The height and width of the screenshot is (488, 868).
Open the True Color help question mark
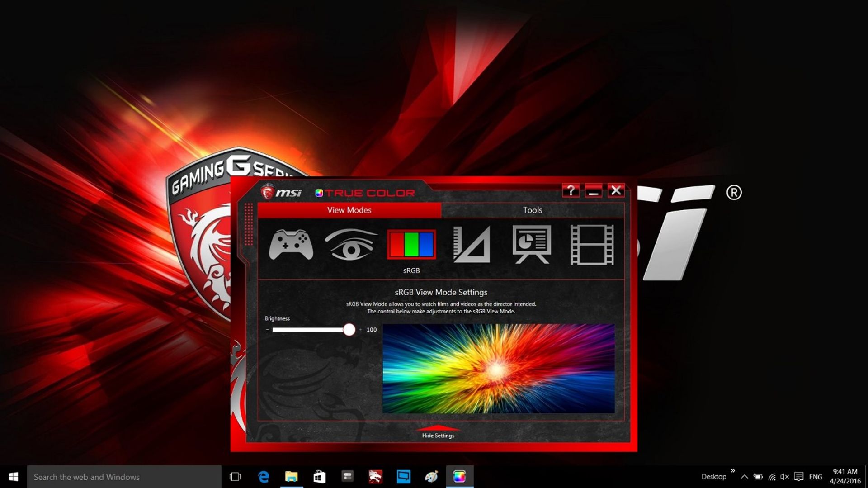coord(571,190)
